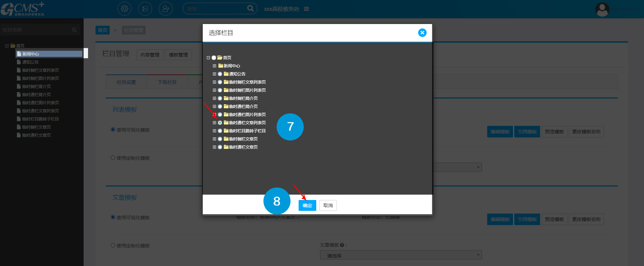644x266 pixels.
Task: Click the 取消 button in dialog
Action: point(328,205)
